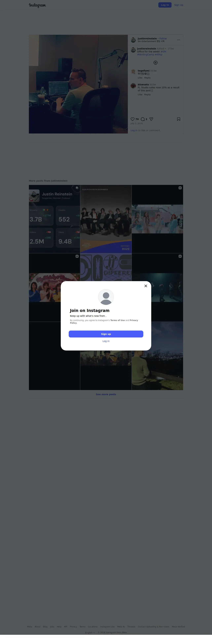The height and width of the screenshot is (644, 212).
Task: Open the girl group video thumbnail with pink set
Action: pyautogui.click(x=157, y=219)
